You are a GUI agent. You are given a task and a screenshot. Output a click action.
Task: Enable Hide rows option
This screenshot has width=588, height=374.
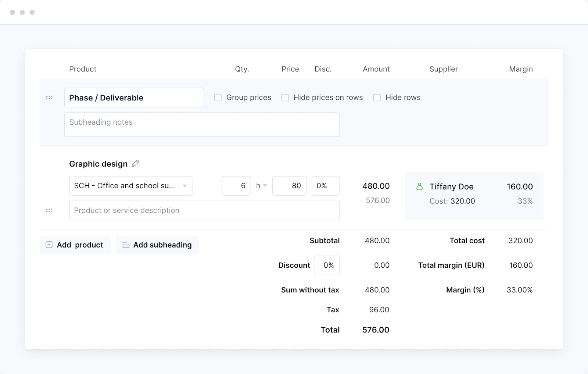[377, 97]
